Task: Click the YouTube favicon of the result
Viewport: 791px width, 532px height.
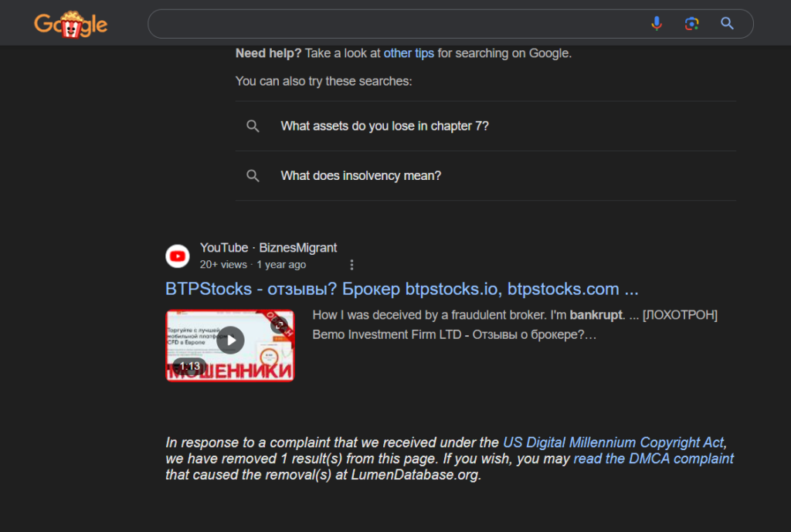Action: coord(178,256)
